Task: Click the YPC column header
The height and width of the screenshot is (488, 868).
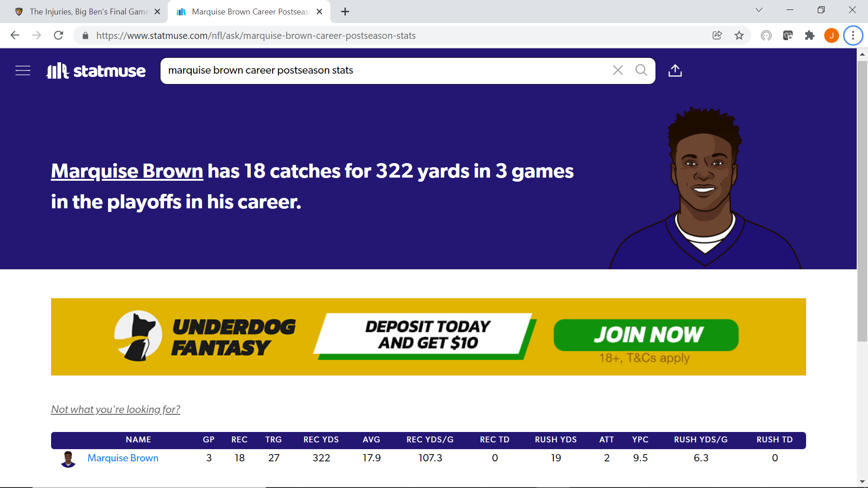Action: [x=640, y=440]
